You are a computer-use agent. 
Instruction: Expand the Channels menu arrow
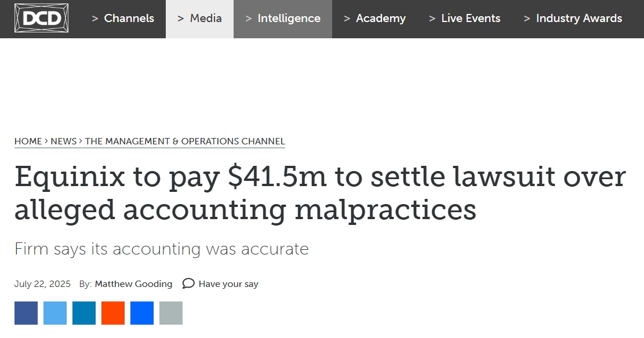95,19
